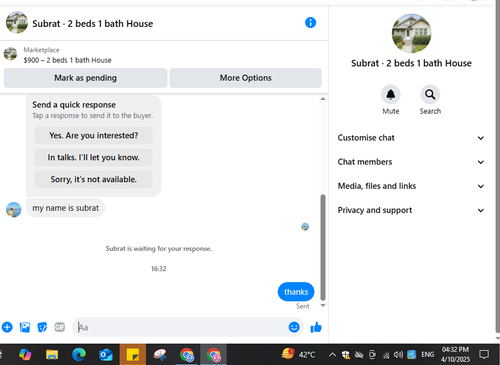Screen dimensions: 500x365
Task: Send quick response "Yes. Are you interested?"
Action: (x=93, y=135)
